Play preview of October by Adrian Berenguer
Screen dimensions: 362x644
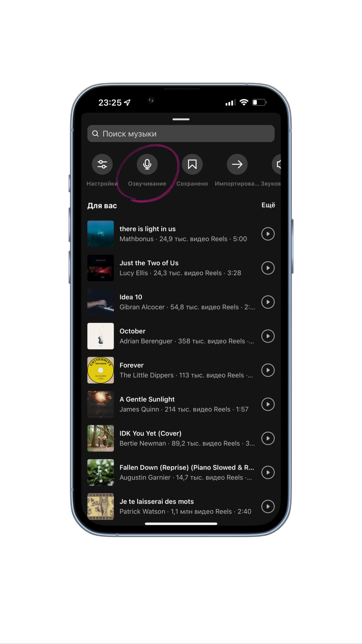click(x=268, y=336)
